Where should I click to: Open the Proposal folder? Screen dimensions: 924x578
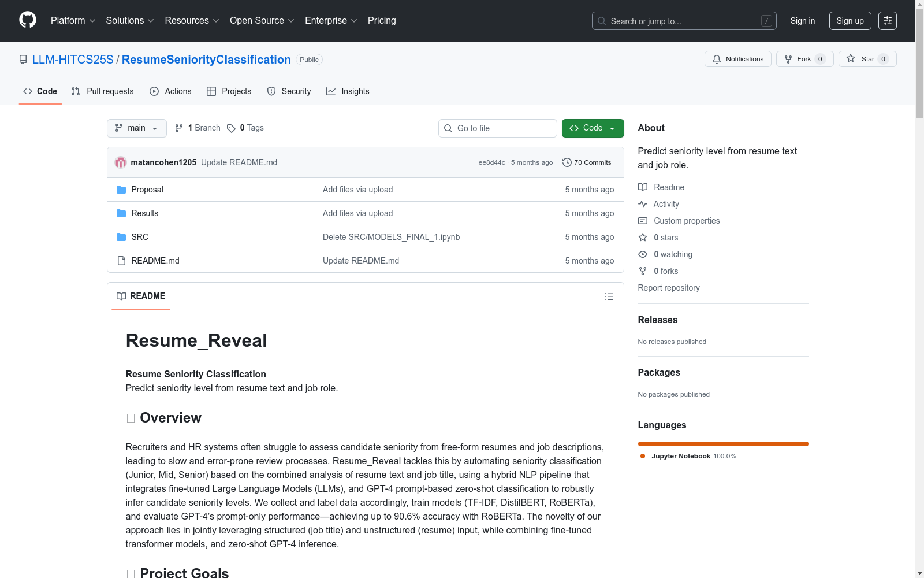pos(147,190)
